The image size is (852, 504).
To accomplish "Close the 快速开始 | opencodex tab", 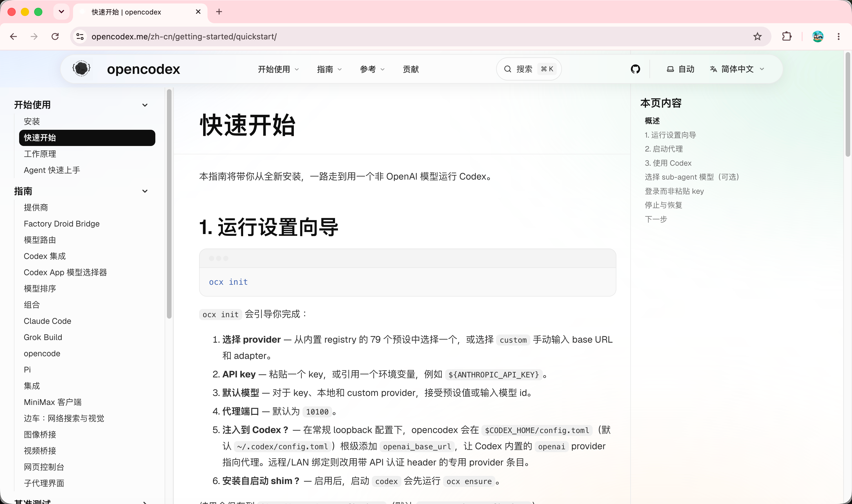I will [x=199, y=12].
